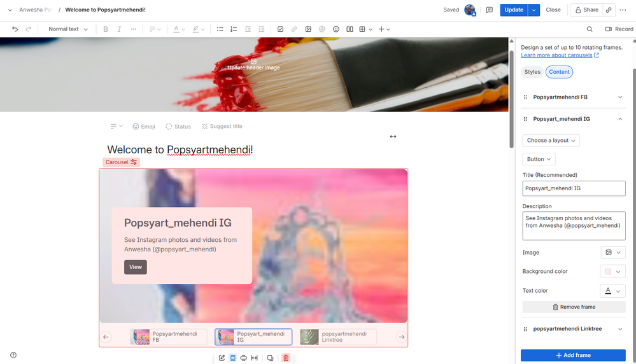Open the Button type dropdown
636x364 pixels.
pyautogui.click(x=539, y=159)
